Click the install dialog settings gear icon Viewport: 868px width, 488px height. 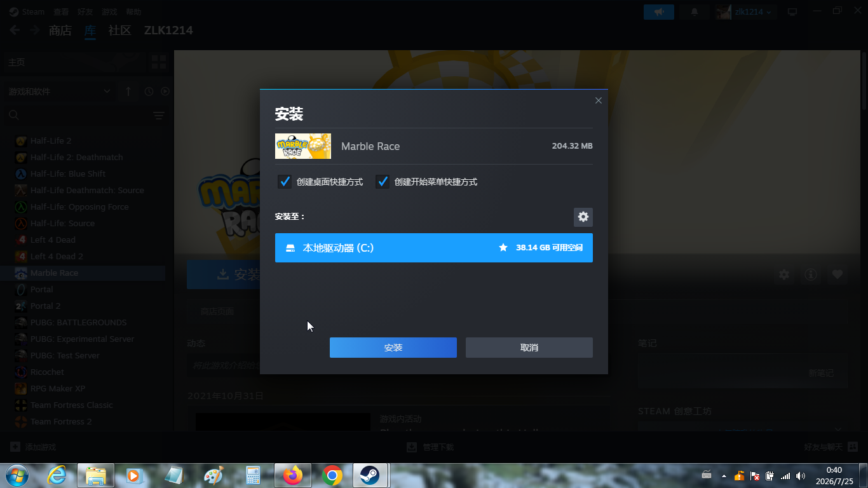coord(583,217)
